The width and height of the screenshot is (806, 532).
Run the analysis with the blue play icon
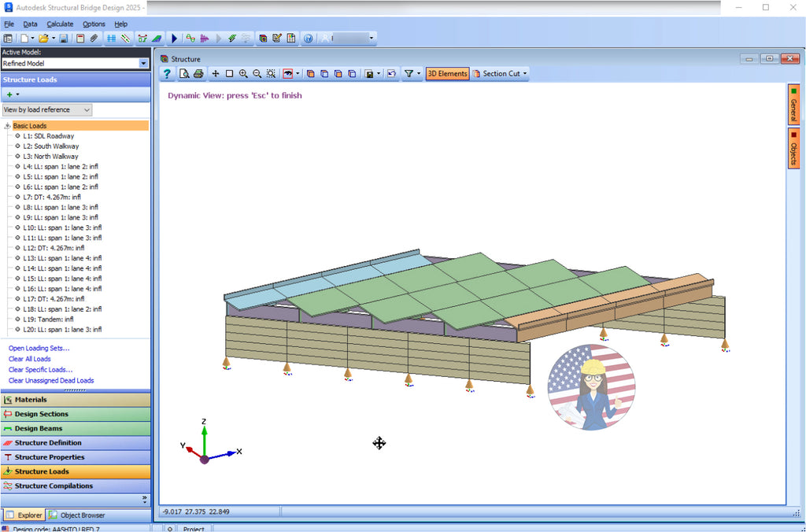174,37
